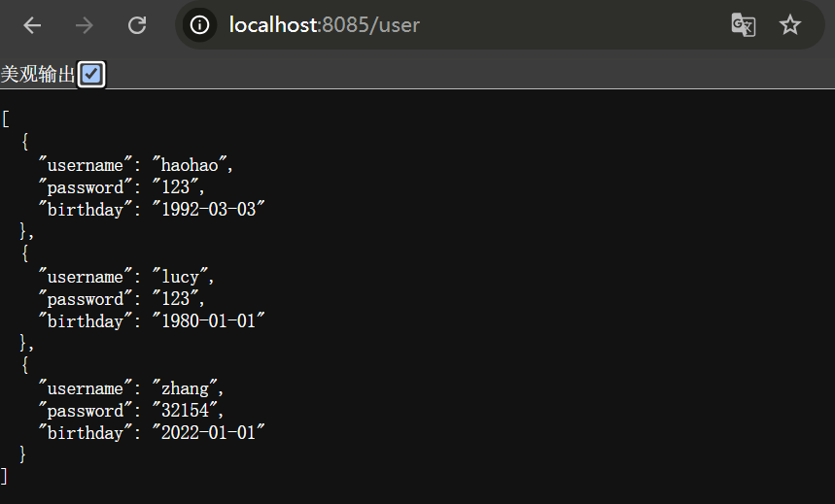The height and width of the screenshot is (504, 835).
Task: Click the "1992-03-03" birthday value
Action: [x=208, y=209]
